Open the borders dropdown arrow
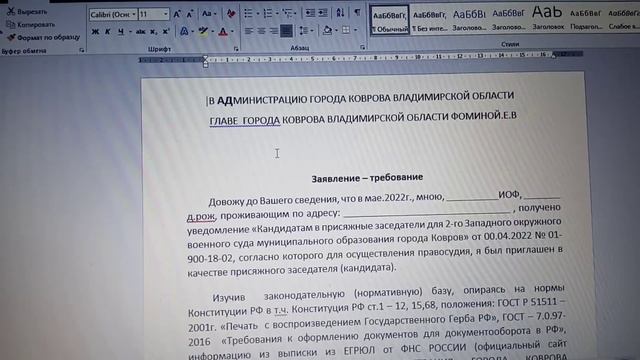The image size is (640, 360). pyautogui.click(x=356, y=30)
